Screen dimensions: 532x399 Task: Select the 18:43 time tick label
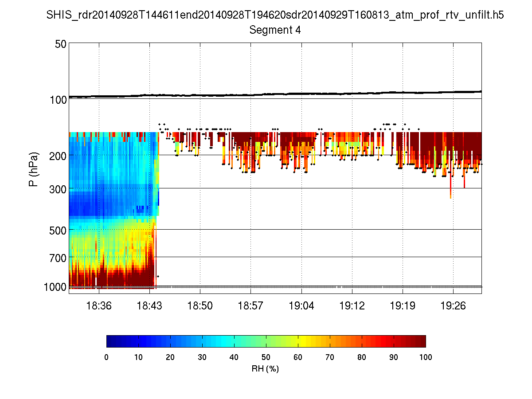(x=149, y=305)
